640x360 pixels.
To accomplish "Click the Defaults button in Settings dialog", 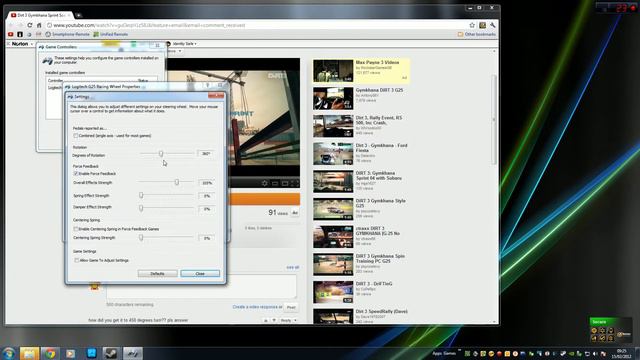I will coord(158,273).
